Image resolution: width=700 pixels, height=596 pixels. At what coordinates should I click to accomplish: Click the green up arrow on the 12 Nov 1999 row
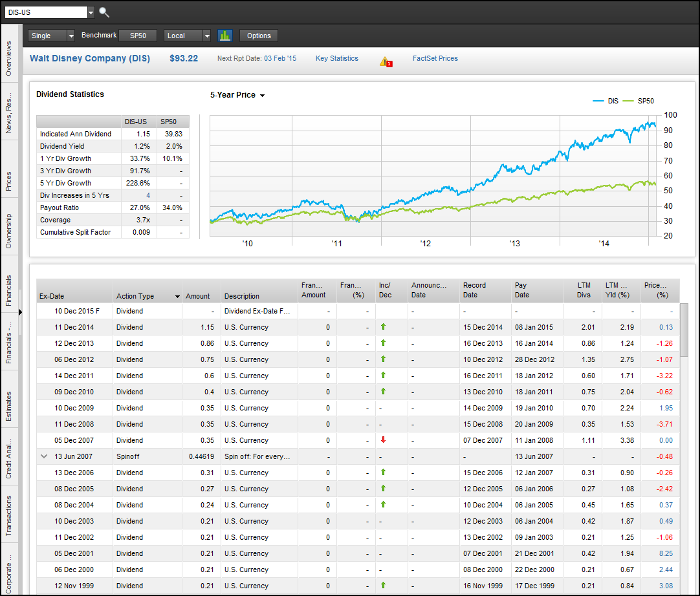[x=382, y=586]
